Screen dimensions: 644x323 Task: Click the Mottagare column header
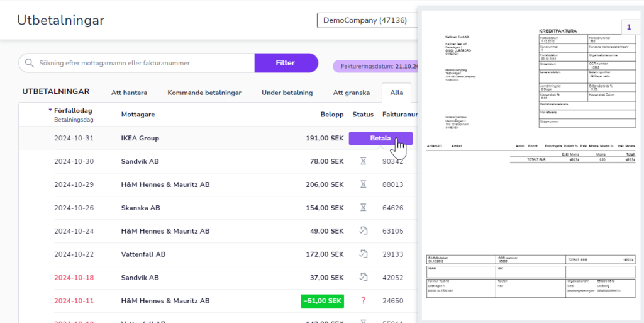(138, 115)
